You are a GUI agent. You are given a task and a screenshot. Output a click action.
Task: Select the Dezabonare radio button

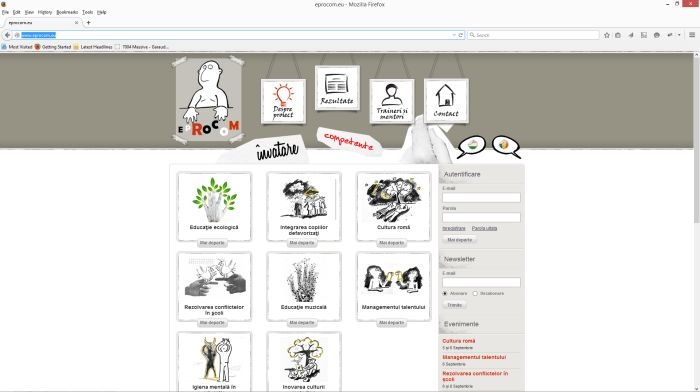pyautogui.click(x=475, y=293)
